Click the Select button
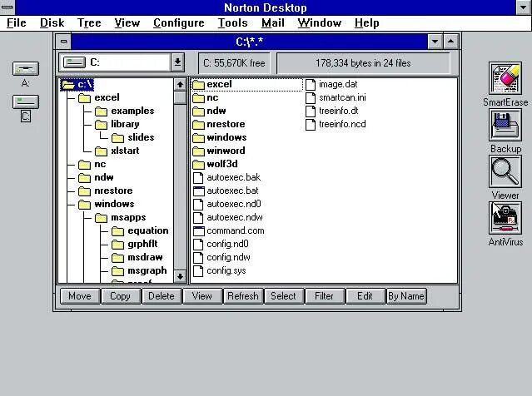532x396 pixels. click(x=284, y=296)
